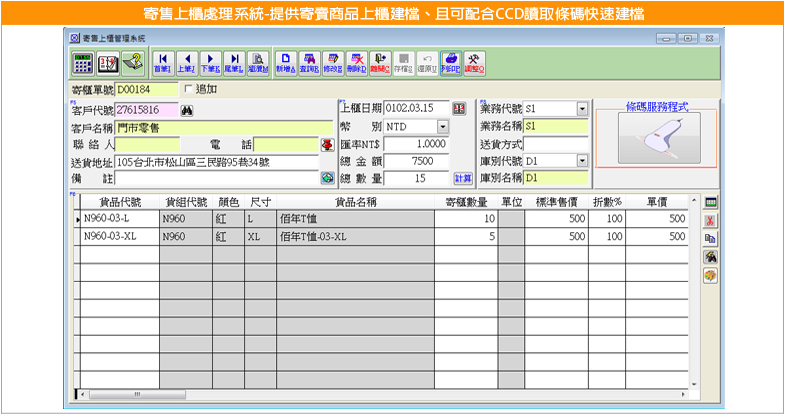Click the 修改 edit toolbar button
Screen dimensions: 786x416
[x=333, y=62]
